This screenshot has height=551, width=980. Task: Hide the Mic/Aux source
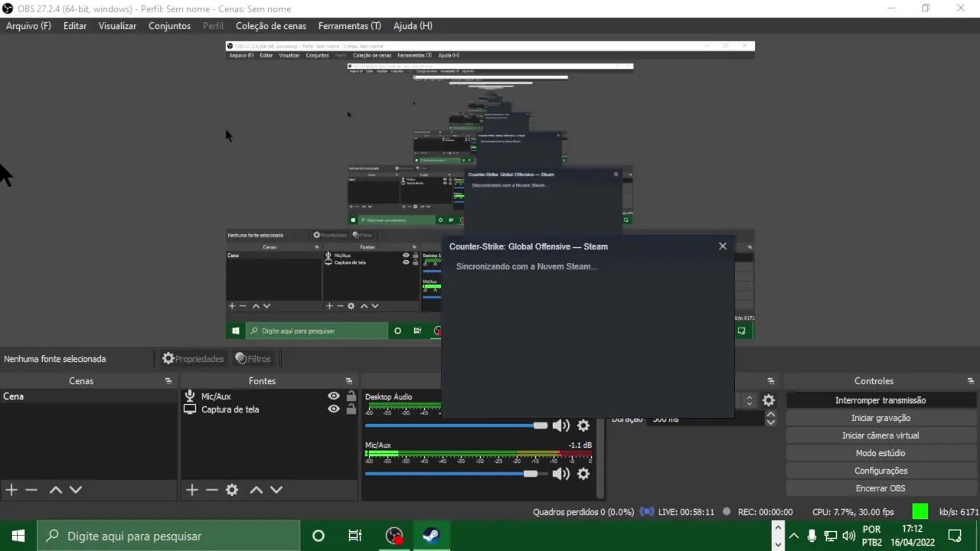(334, 396)
